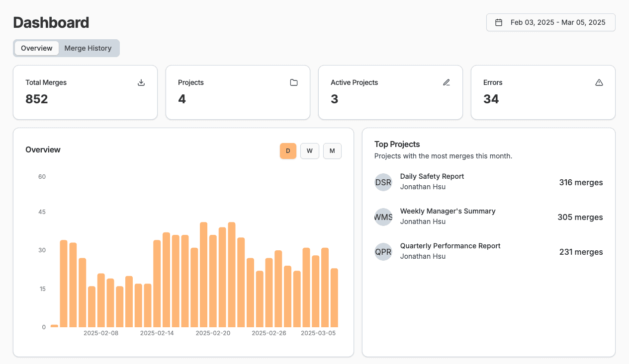Open the Quarterly Performance Report project
Image resolution: width=629 pixels, height=364 pixels.
(450, 246)
